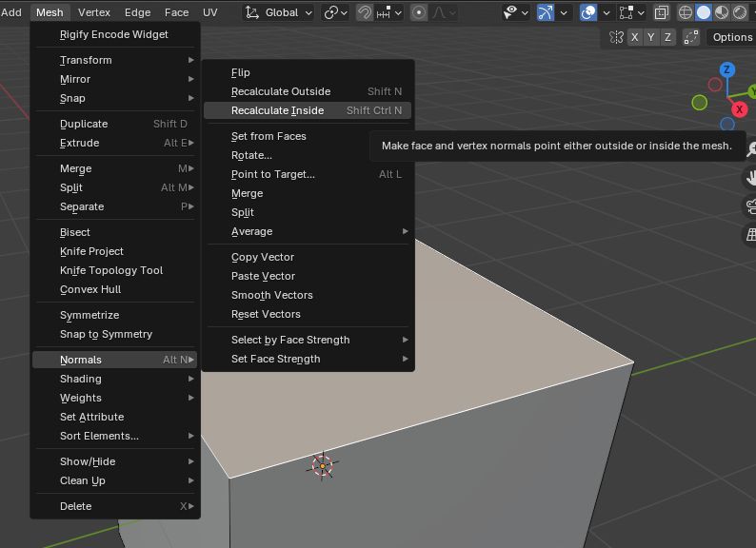This screenshot has height=548, width=756.
Task: Click the pan view hand icon
Action: point(750,177)
